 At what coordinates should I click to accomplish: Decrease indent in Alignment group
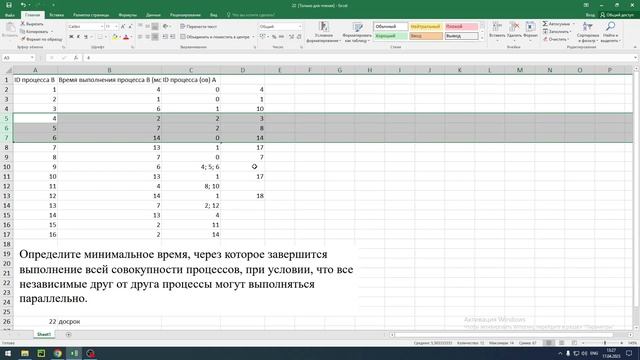tap(165, 37)
